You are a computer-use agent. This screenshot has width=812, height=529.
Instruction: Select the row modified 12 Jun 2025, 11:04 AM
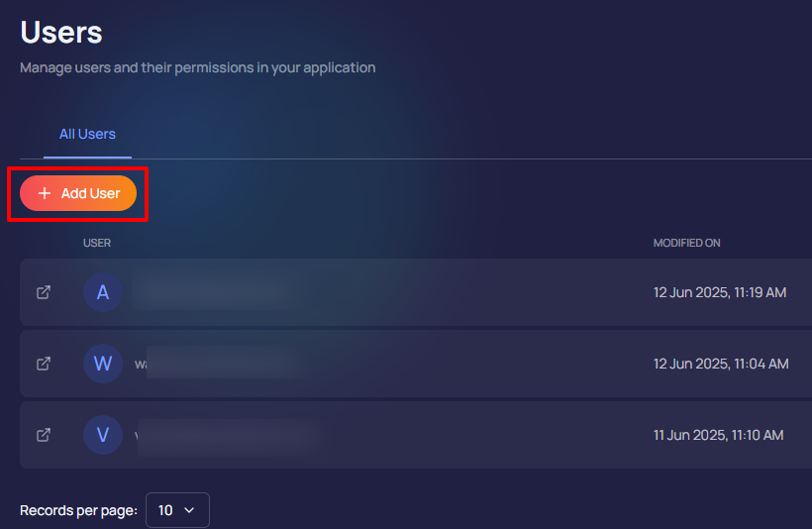(721, 364)
